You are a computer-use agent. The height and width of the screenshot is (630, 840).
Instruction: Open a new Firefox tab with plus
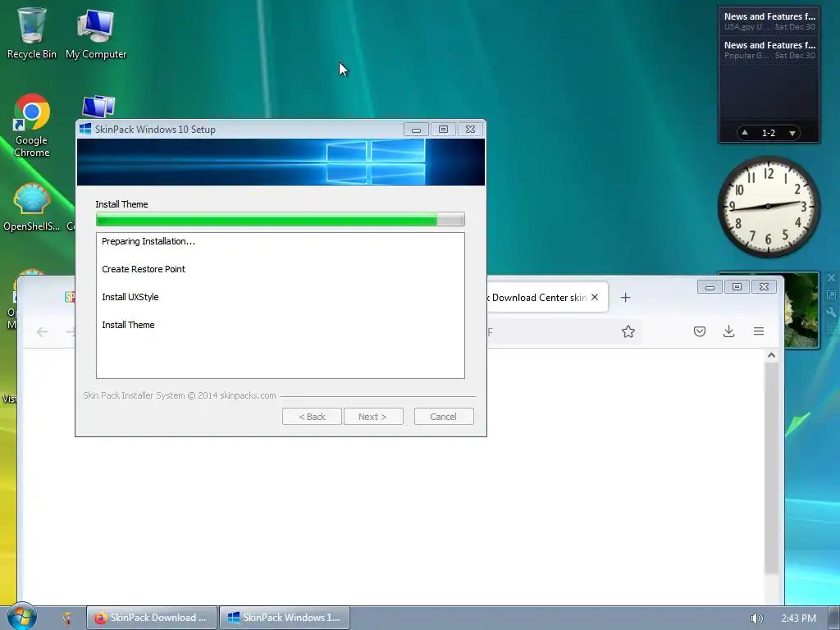click(x=625, y=298)
